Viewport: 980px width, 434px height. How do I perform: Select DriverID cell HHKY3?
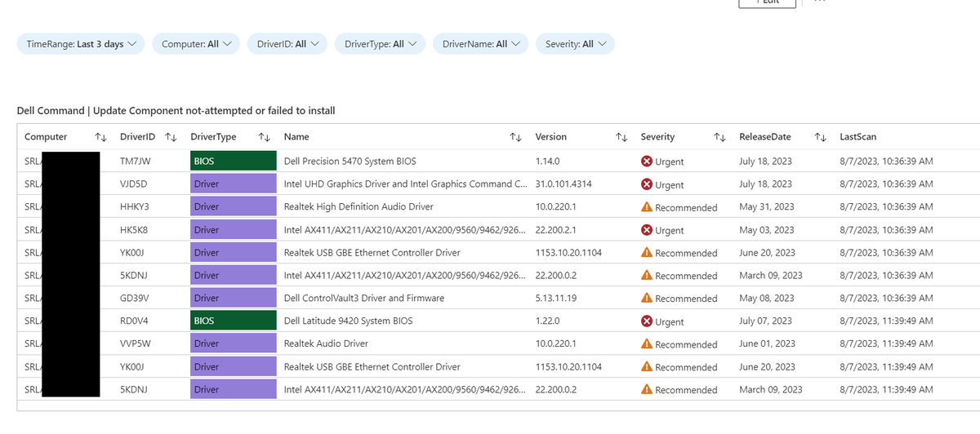pyautogui.click(x=135, y=207)
